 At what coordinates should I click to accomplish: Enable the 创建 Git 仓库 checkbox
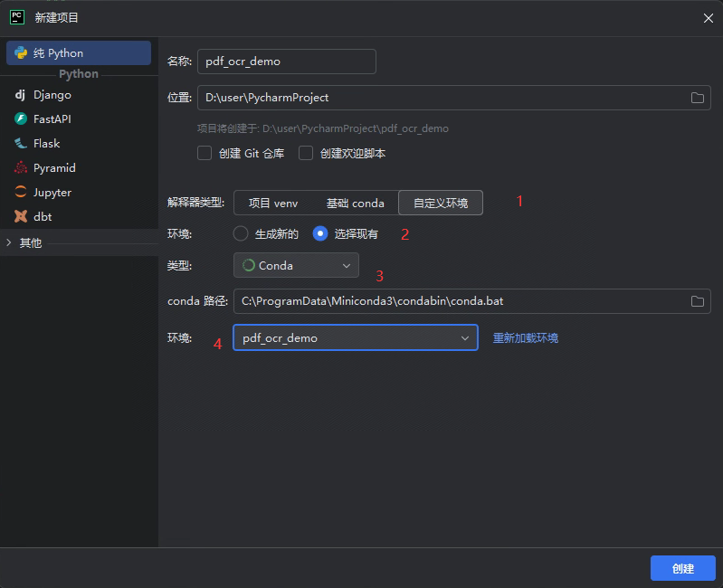[x=205, y=153]
